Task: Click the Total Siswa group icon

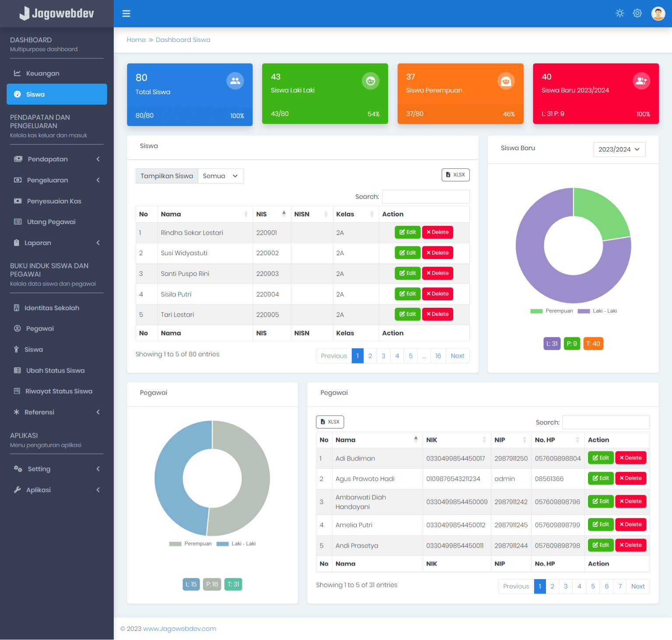Action: click(x=235, y=81)
